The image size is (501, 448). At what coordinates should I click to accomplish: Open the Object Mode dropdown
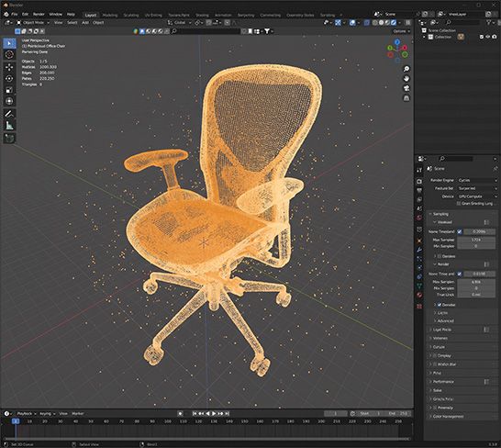[33, 23]
